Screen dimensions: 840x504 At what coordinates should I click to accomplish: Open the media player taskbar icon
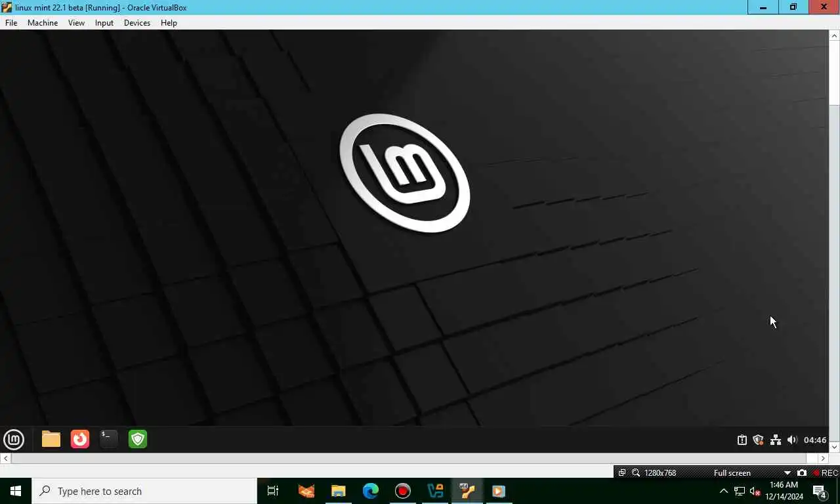498,491
